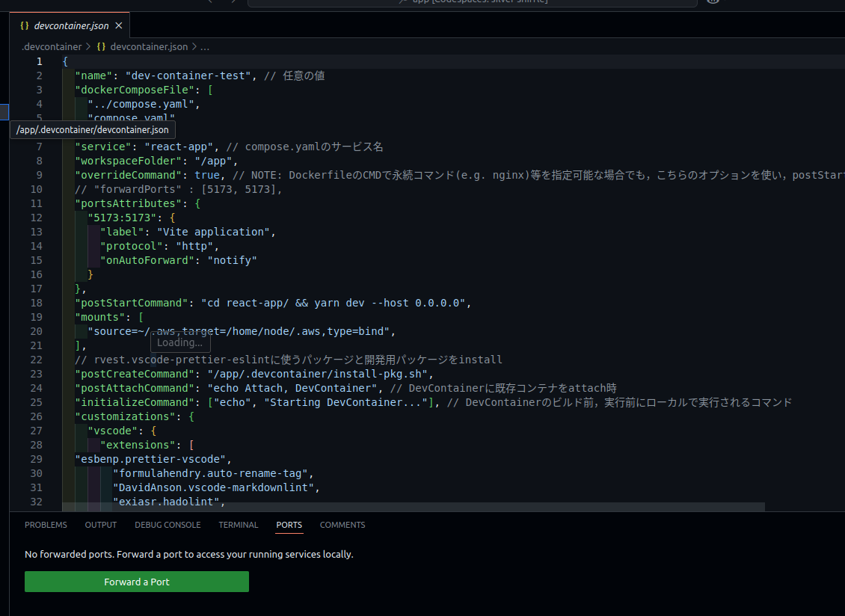Viewport: 845px width, 616px height.
Task: Open the .devcontainer breadcrumb dropdown
Action: [52, 46]
